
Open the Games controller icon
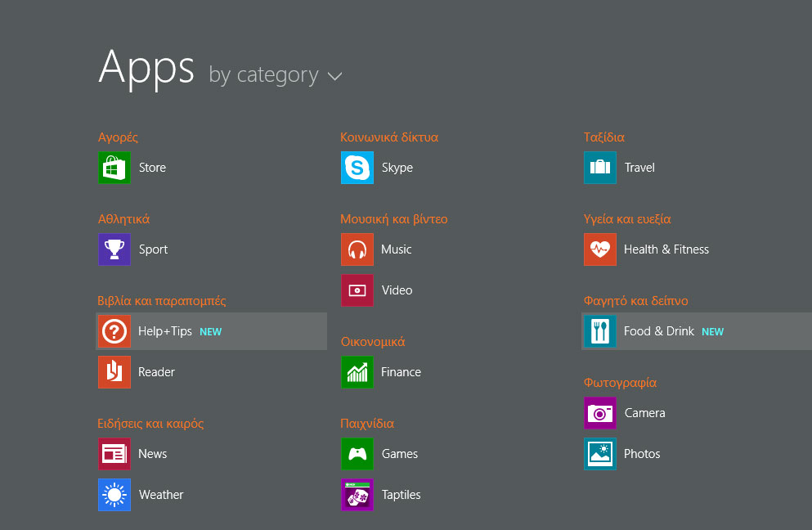coord(357,454)
